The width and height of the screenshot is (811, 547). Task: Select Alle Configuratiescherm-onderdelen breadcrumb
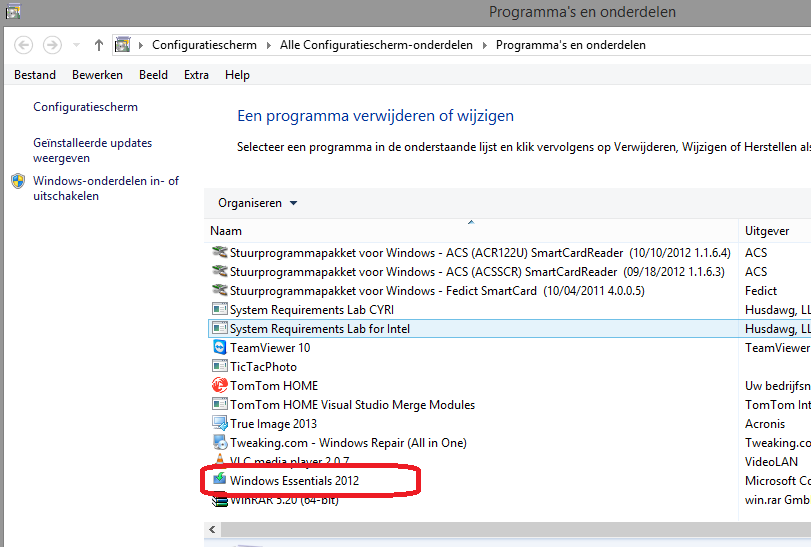377,45
